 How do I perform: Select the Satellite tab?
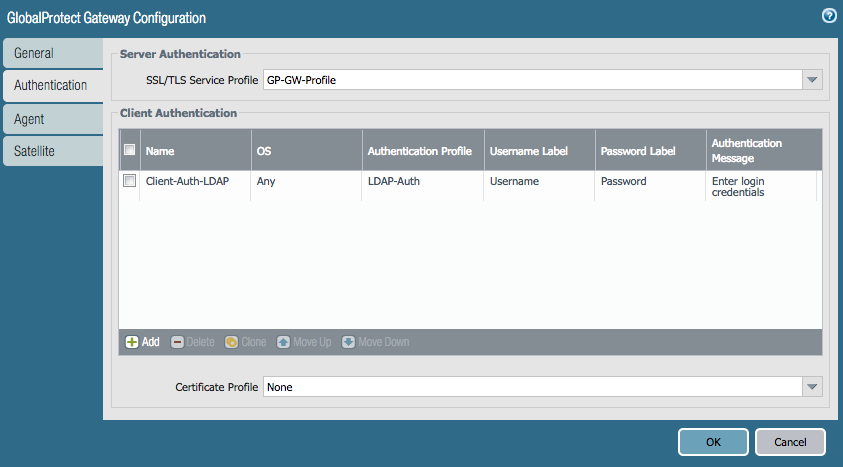coord(52,152)
